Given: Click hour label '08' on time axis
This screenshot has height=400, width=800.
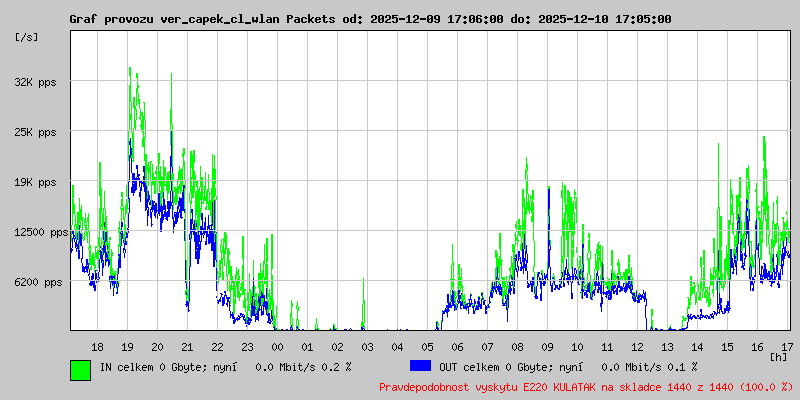Looking at the screenshot, I should tap(517, 348).
